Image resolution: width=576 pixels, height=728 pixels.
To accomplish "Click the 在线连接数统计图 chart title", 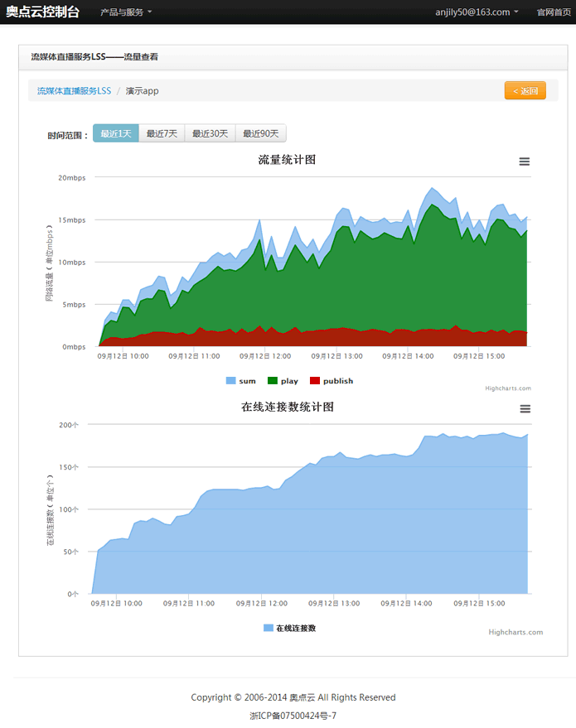I will 288,407.
